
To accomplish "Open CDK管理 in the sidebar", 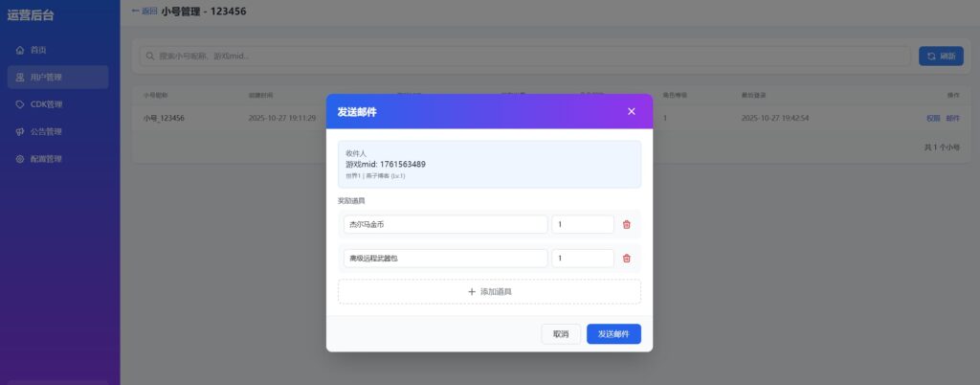I will click(x=57, y=104).
